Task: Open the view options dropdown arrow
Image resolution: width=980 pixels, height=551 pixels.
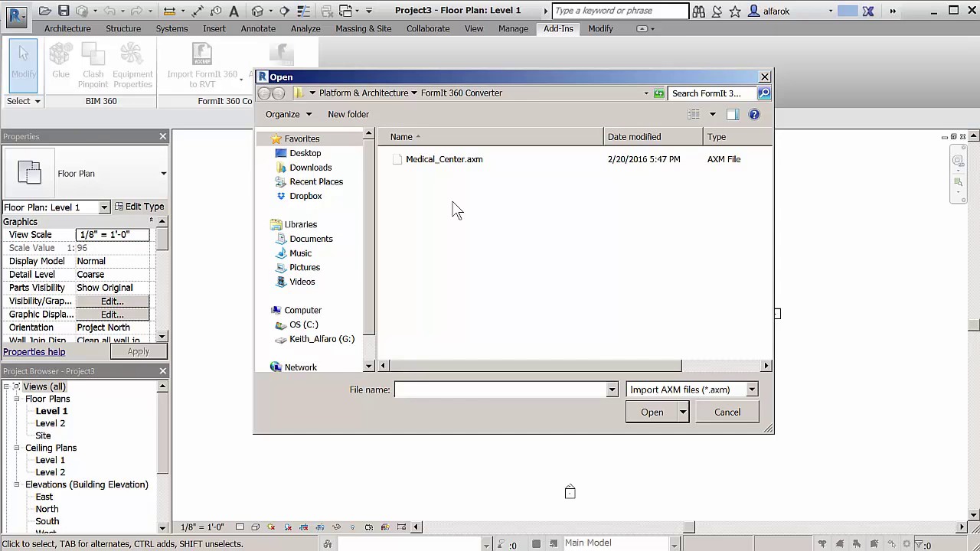Action: pos(712,114)
